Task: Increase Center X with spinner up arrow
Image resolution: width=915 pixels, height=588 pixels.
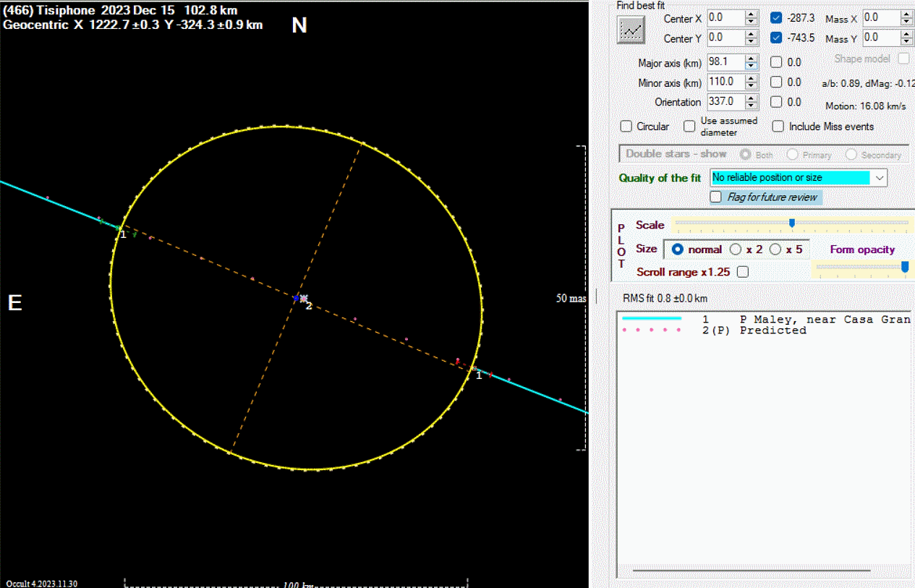Action: point(752,14)
